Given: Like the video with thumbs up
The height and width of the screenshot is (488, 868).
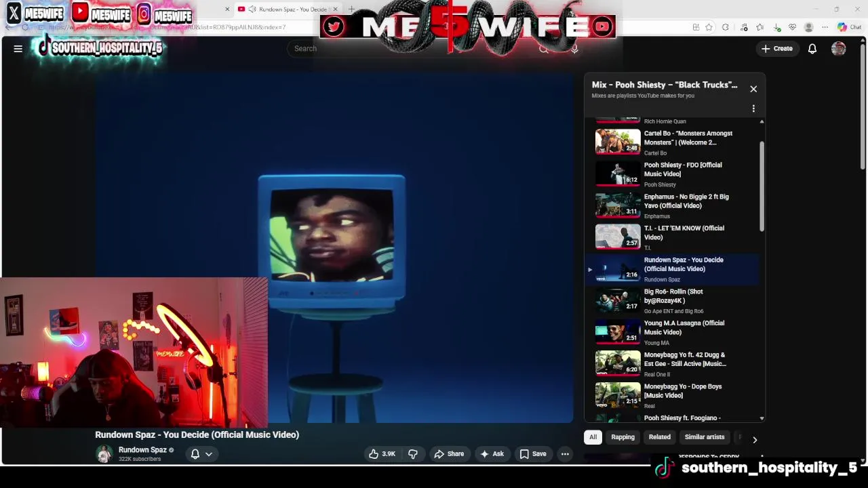Looking at the screenshot, I should (x=382, y=454).
